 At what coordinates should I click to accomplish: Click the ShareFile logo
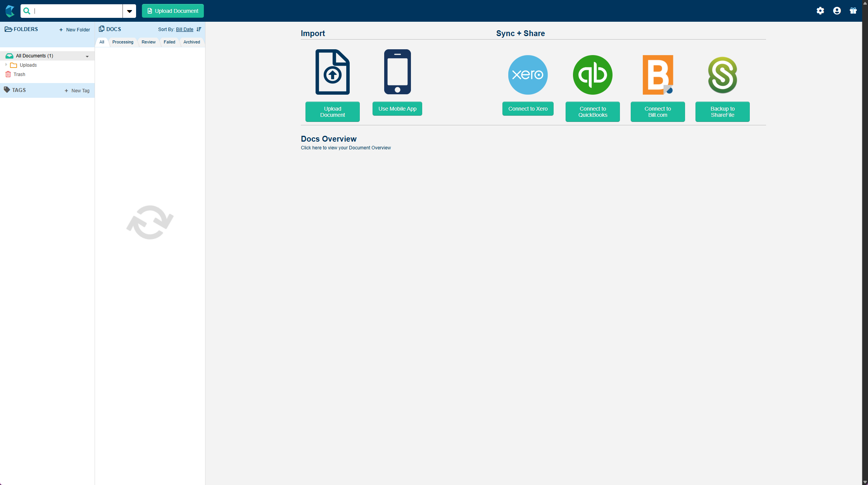(723, 75)
